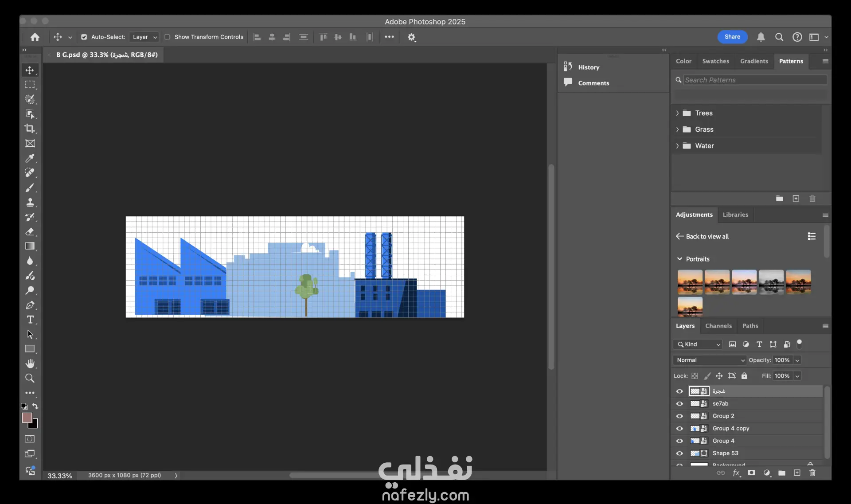Select the Hand tool
The image size is (851, 504).
30,363
